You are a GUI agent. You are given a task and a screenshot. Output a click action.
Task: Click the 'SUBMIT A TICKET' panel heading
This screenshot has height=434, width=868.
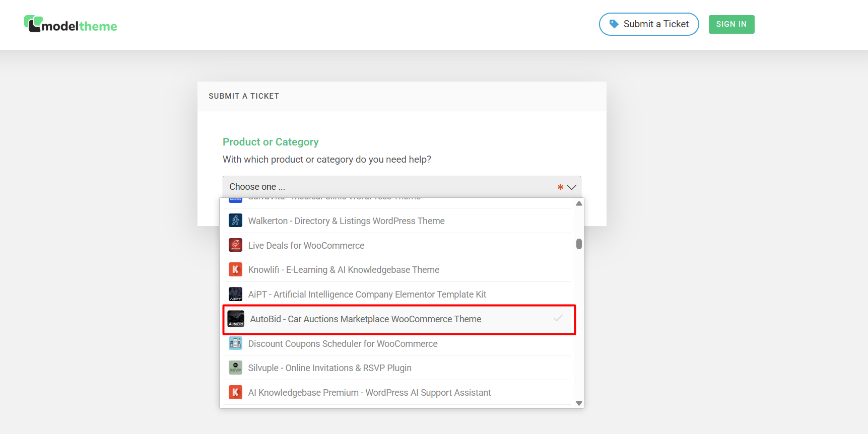click(244, 96)
